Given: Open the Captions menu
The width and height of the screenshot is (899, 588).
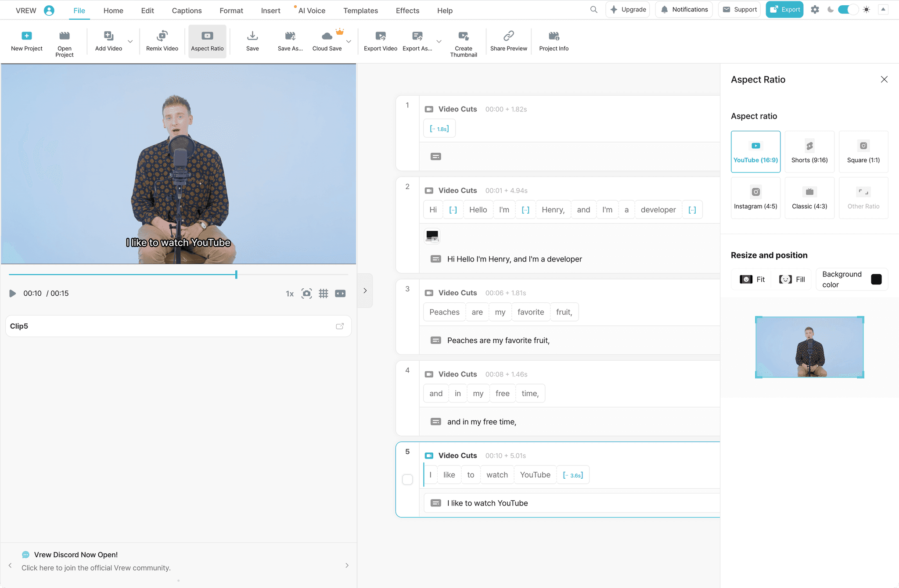Looking at the screenshot, I should (187, 11).
